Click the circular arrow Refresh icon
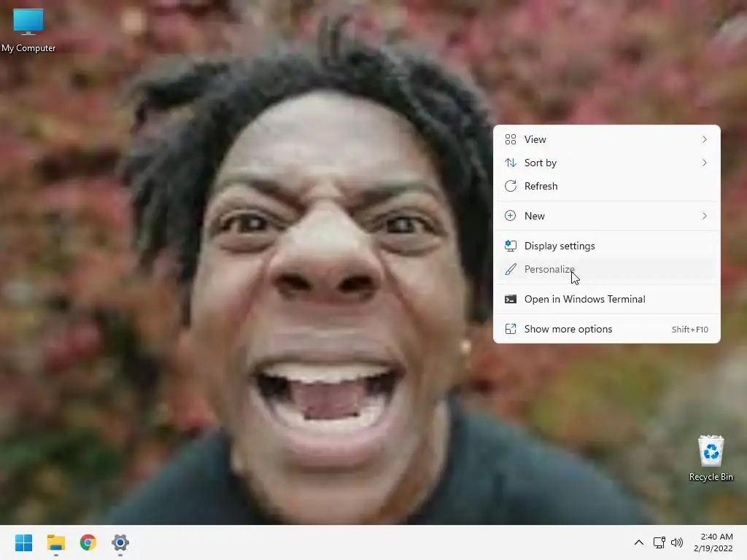This screenshot has width=747, height=560. click(x=510, y=186)
